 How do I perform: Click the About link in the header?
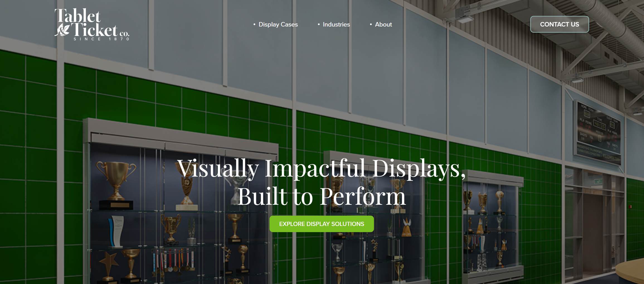[383, 25]
